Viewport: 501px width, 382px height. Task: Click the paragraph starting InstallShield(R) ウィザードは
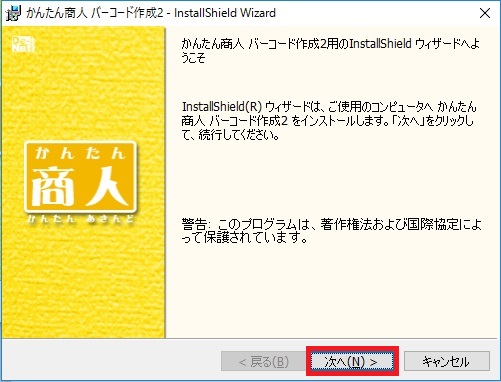329,121
